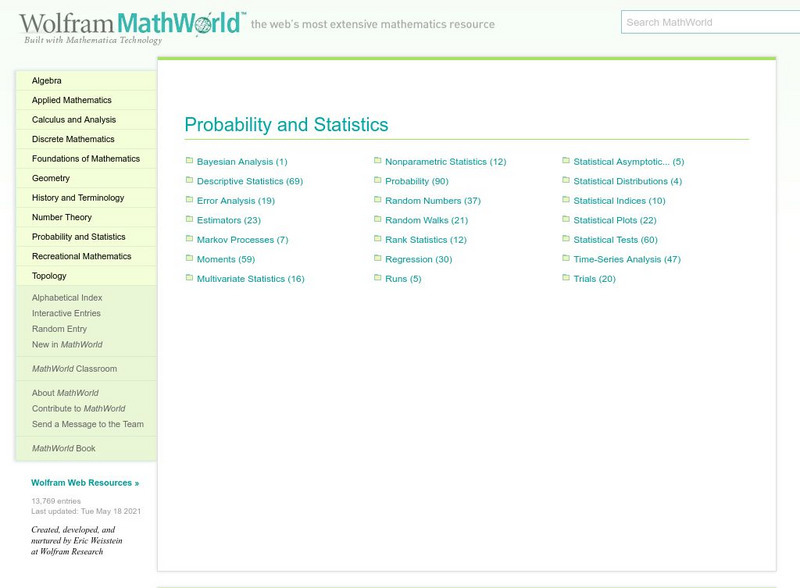The width and height of the screenshot is (800, 588).
Task: Open Estimators (23) category
Action: pyautogui.click(x=229, y=220)
